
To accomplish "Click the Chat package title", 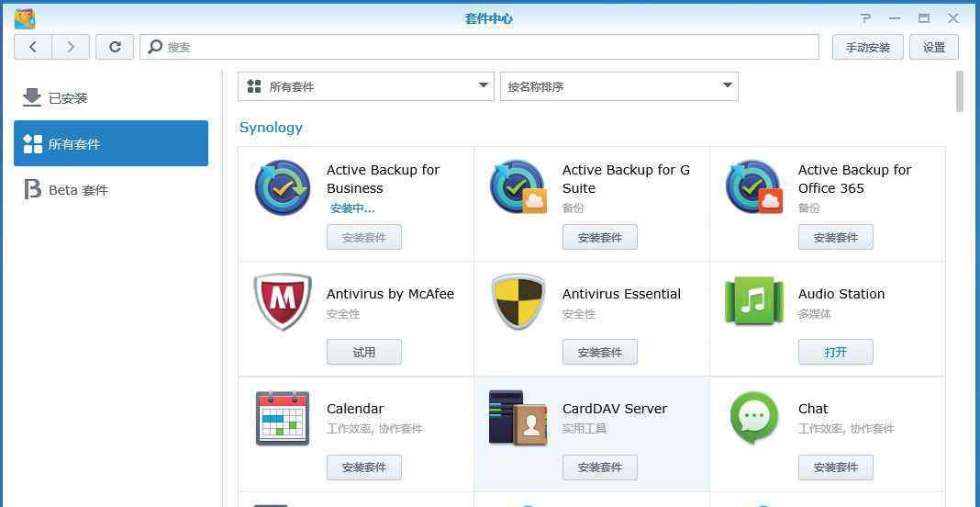I will [x=812, y=409].
